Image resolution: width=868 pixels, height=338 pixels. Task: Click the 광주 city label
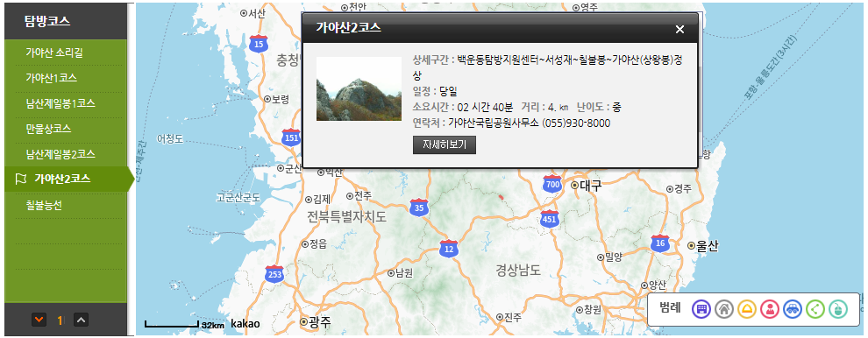pos(320,321)
